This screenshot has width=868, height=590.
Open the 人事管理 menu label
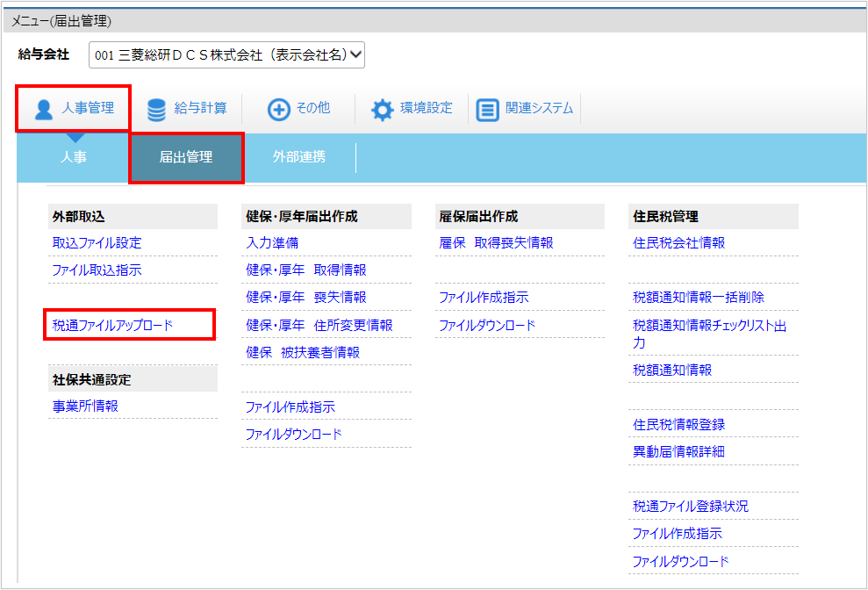point(88,107)
